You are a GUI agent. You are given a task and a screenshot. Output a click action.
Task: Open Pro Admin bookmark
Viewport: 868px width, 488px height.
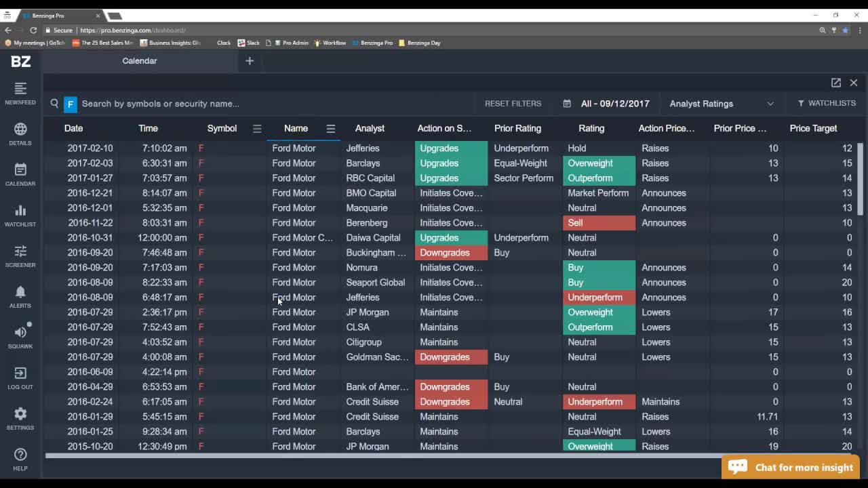[290, 43]
